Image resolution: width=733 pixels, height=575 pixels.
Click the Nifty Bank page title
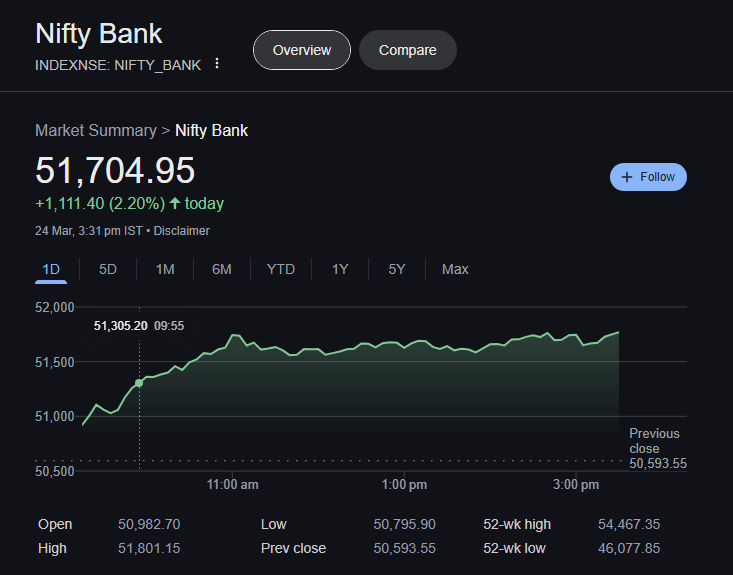click(99, 34)
